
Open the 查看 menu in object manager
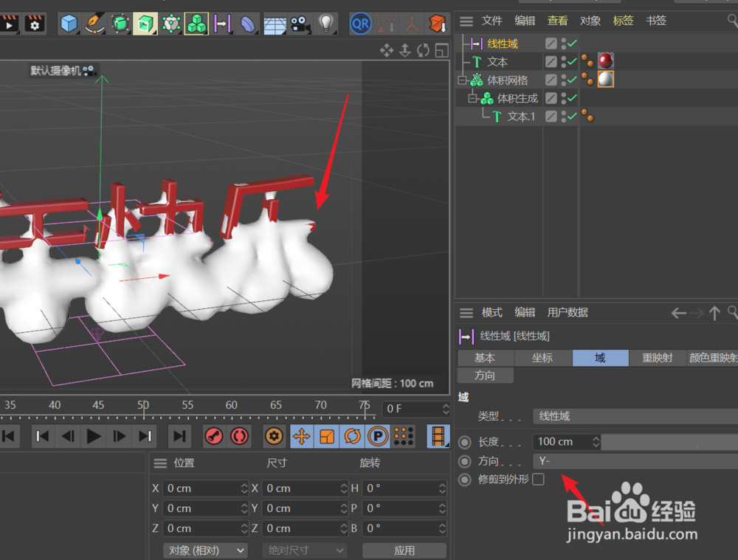point(557,21)
